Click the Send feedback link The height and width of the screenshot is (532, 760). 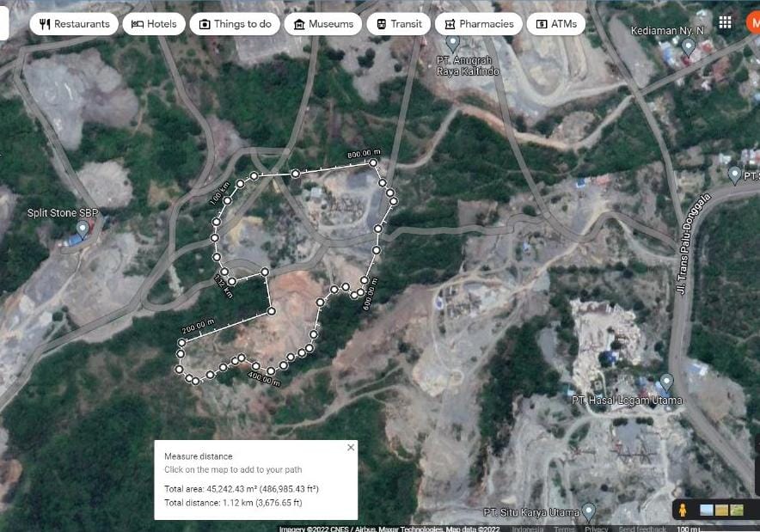(x=641, y=529)
